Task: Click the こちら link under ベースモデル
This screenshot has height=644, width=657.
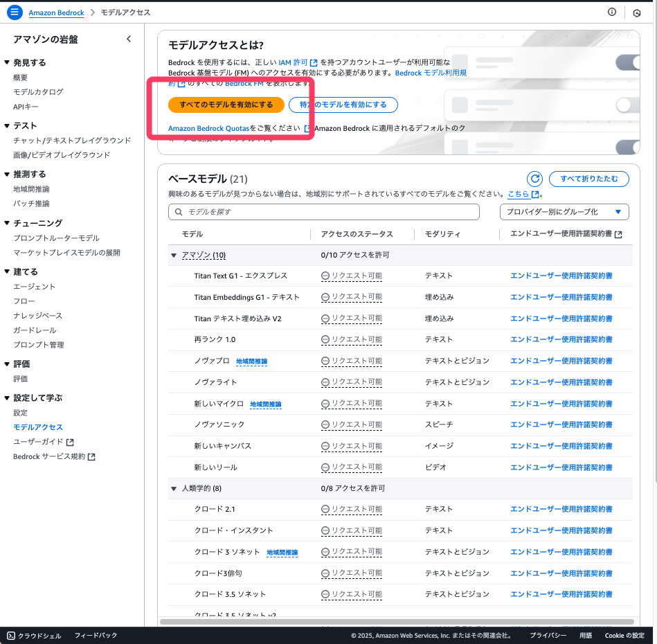Action: tap(519, 194)
